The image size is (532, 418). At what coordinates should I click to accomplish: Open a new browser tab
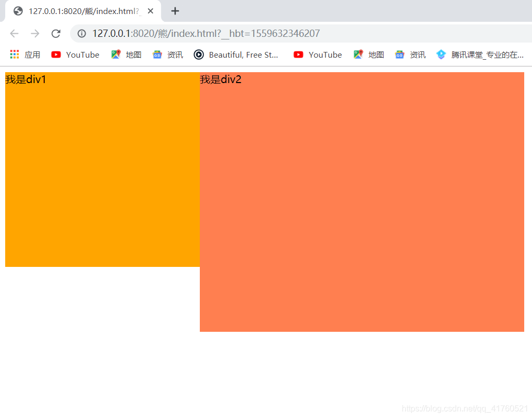tap(175, 11)
